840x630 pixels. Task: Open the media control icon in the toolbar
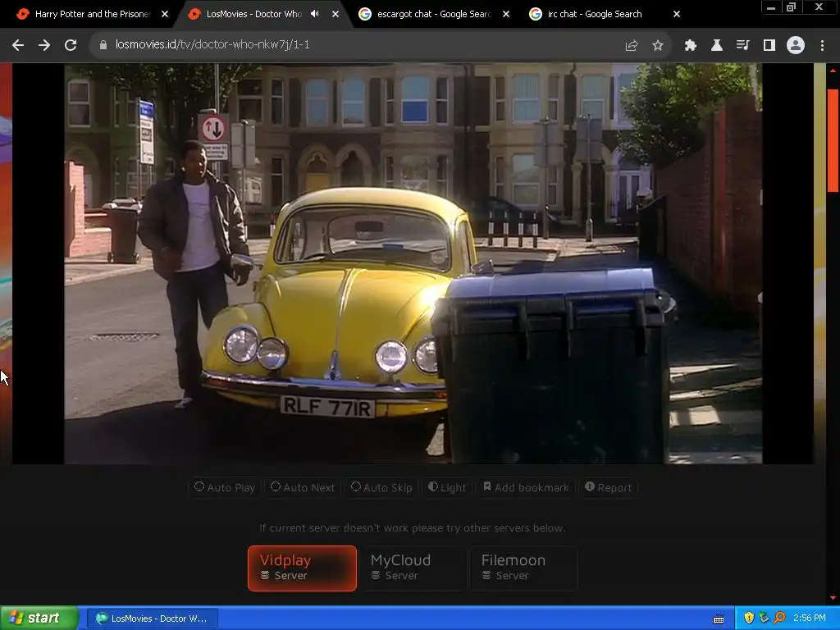tap(743, 46)
